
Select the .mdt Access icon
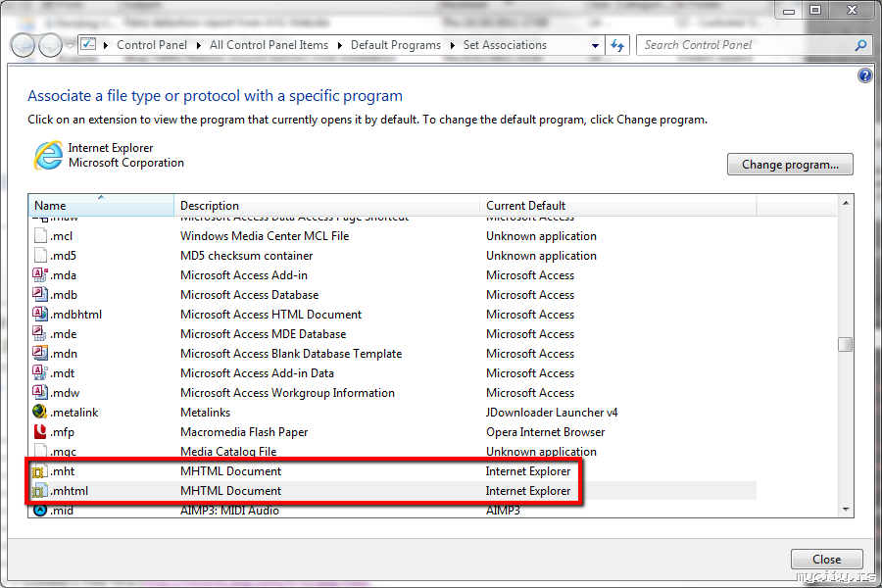(39, 373)
